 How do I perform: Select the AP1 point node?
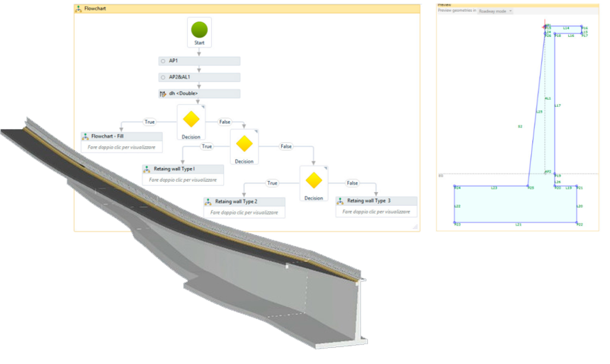[x=199, y=61]
